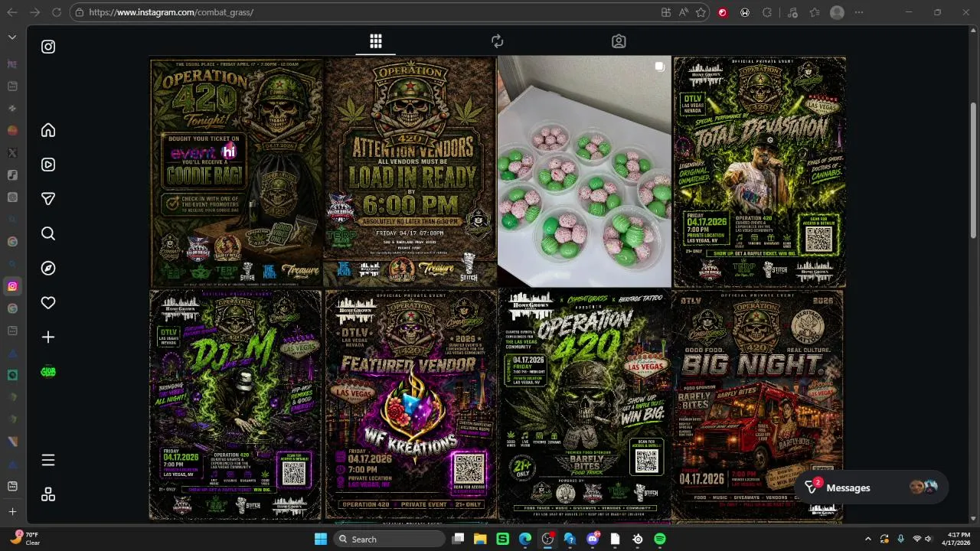Open the Big Night Barfly Bites post
The height and width of the screenshot is (551, 980).
[759, 404]
